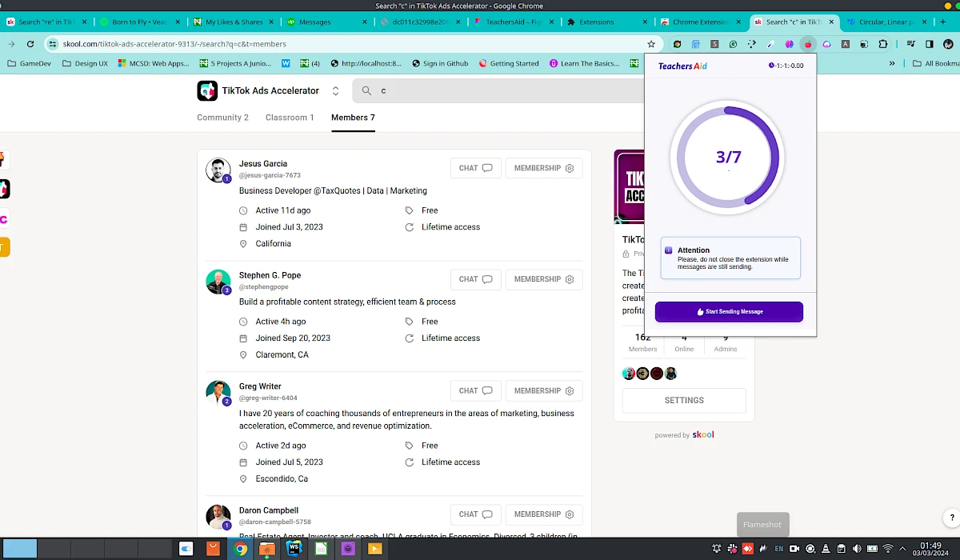
Task: Click the Slack icon in the system tray
Action: point(731,548)
